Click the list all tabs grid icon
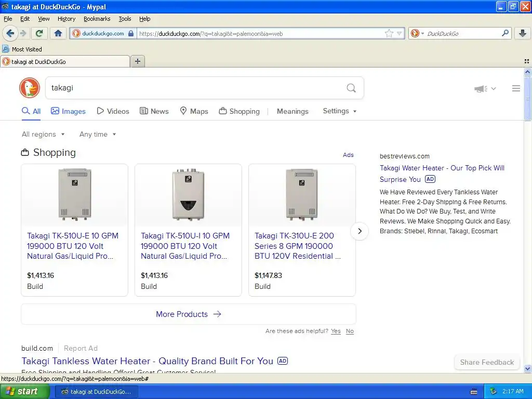Viewport: 532px width, 399px height. click(527, 61)
